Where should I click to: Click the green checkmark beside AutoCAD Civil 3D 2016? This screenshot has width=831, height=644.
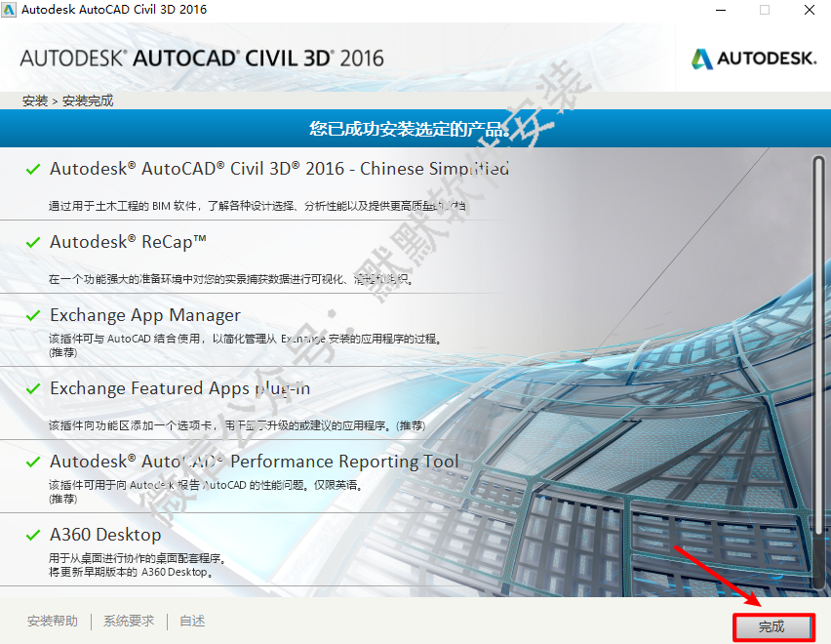tap(33, 169)
